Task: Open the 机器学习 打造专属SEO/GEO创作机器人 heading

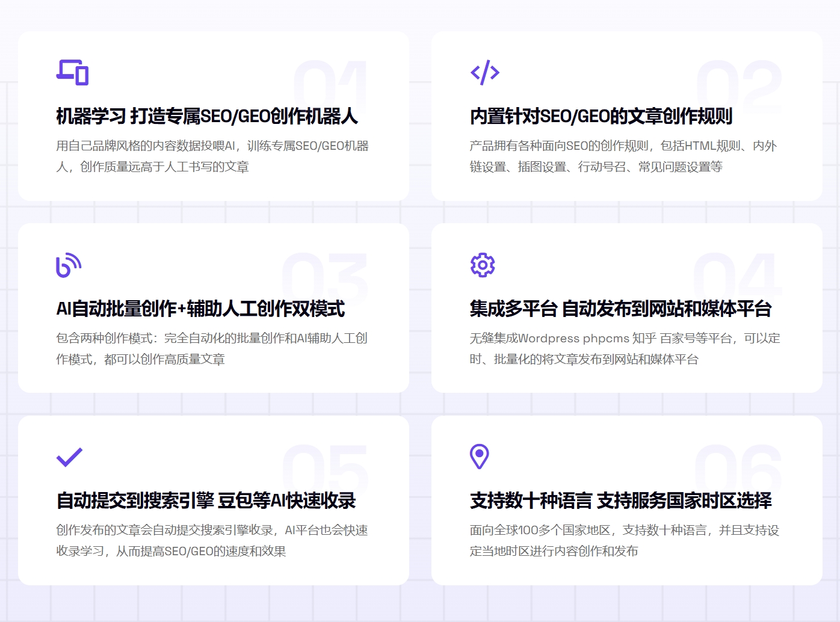Action: pos(207,116)
